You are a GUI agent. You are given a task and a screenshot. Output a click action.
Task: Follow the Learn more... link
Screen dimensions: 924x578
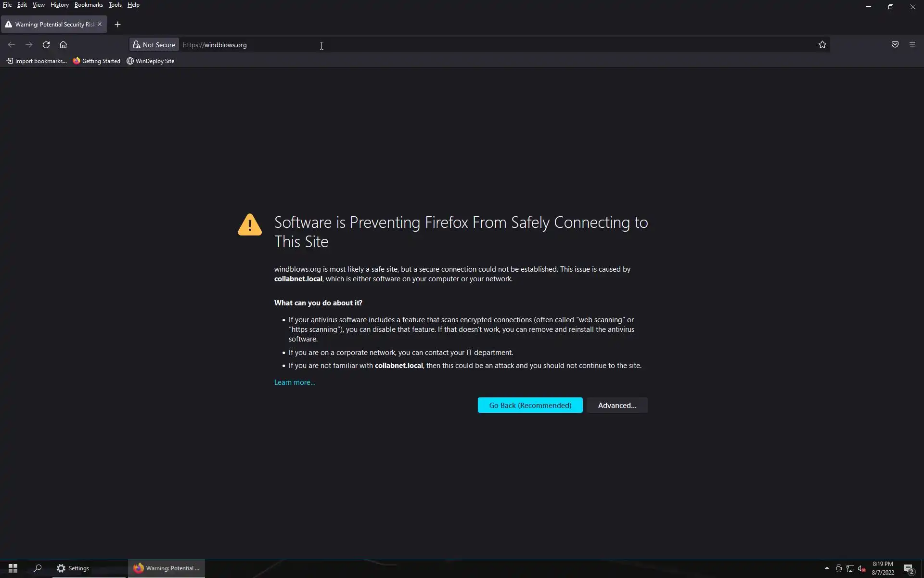[295, 382]
